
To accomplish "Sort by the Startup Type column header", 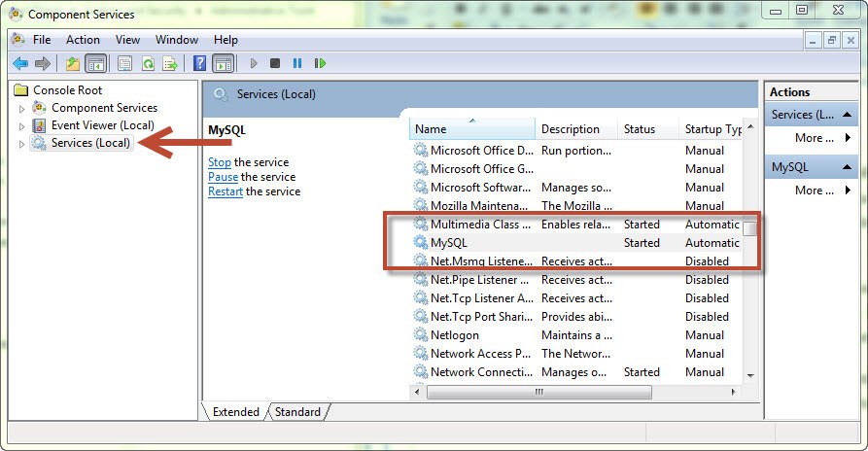I will (x=711, y=129).
